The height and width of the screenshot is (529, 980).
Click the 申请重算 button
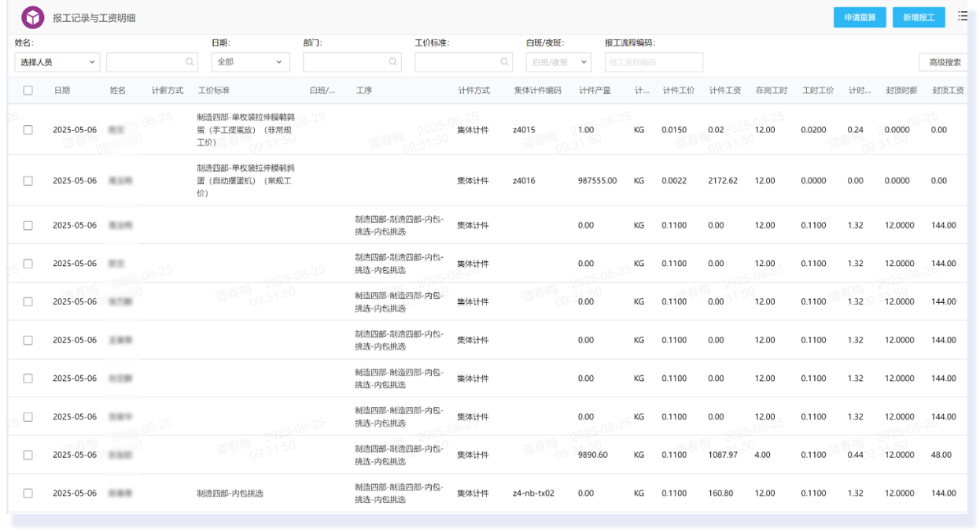click(x=860, y=17)
